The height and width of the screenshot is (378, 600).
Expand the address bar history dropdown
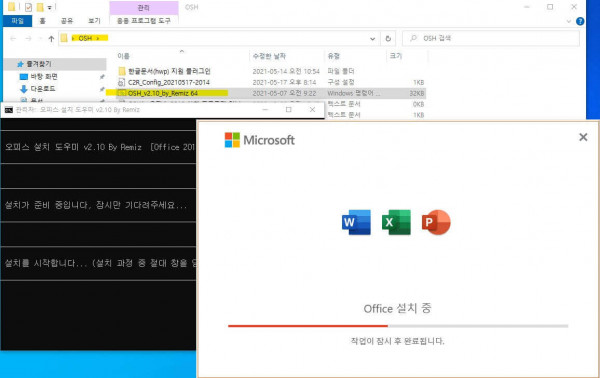click(372, 39)
